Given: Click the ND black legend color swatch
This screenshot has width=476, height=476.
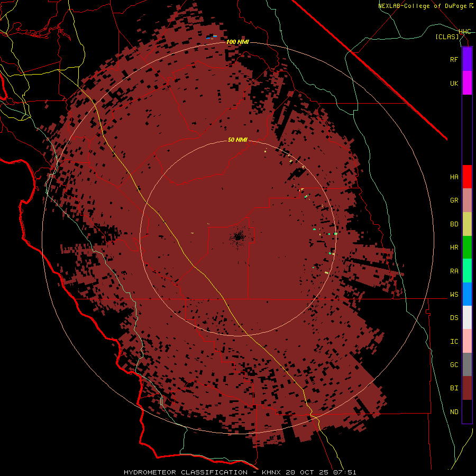Looking at the screenshot, I should (x=467, y=411).
